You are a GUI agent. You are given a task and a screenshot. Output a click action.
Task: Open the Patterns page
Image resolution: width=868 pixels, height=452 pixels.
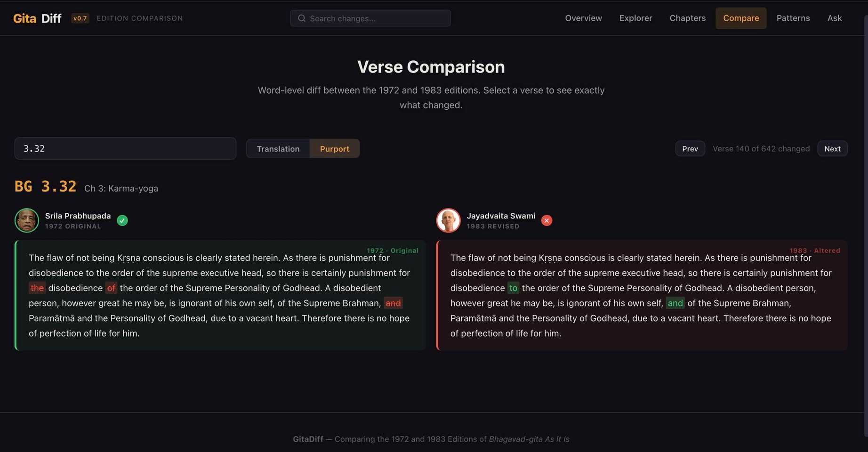tap(793, 18)
